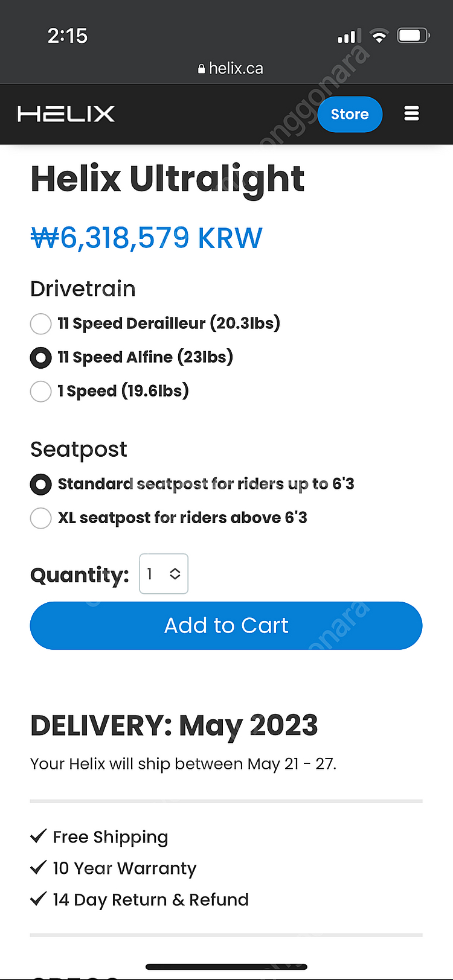Tap the 2:15 clock in status bar
Image resolution: width=453 pixels, height=980 pixels.
(x=68, y=36)
